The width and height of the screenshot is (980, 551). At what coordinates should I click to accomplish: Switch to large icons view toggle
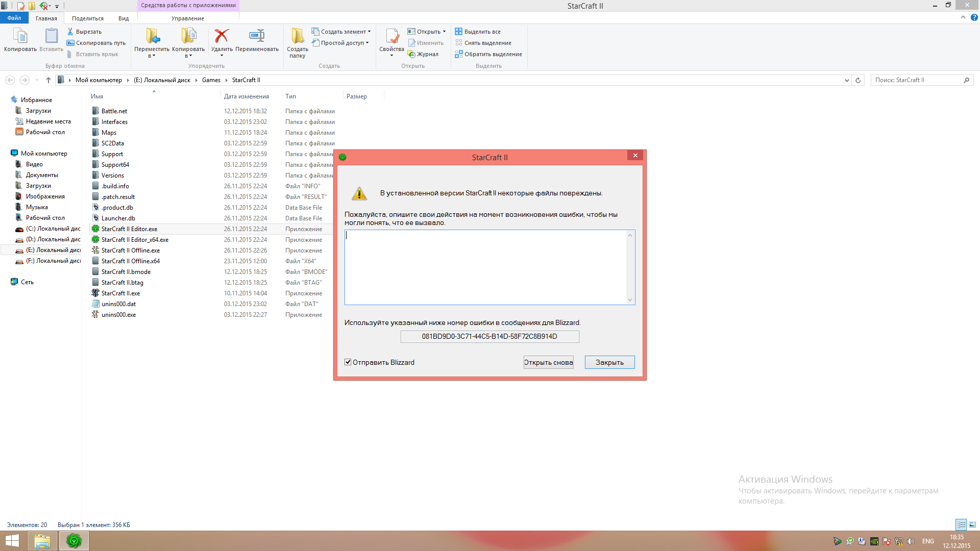click(972, 524)
